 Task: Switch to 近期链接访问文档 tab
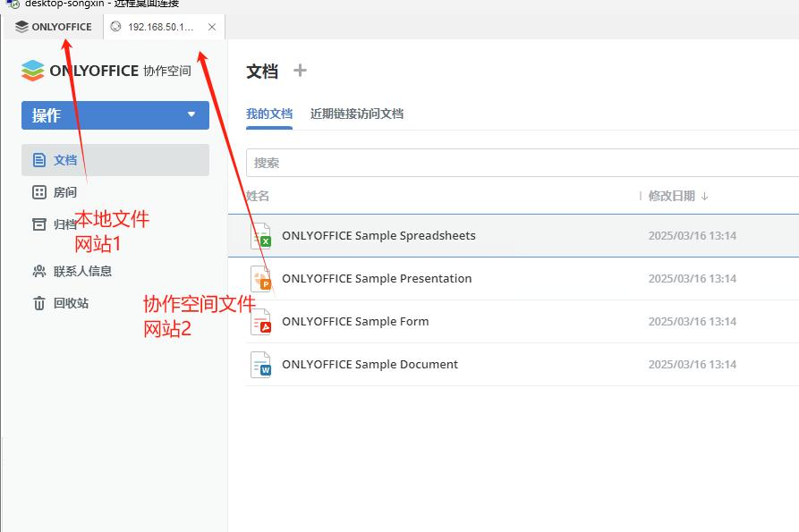pyautogui.click(x=357, y=114)
